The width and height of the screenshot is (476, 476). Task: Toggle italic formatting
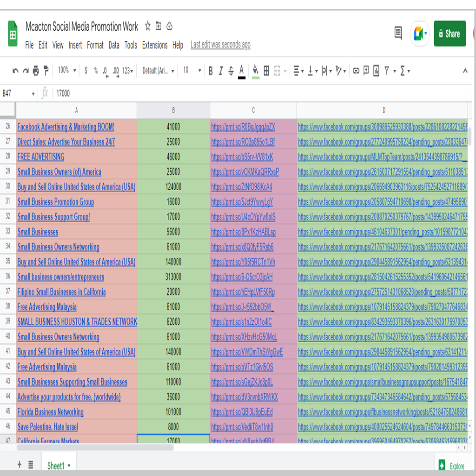pyautogui.click(x=221, y=71)
